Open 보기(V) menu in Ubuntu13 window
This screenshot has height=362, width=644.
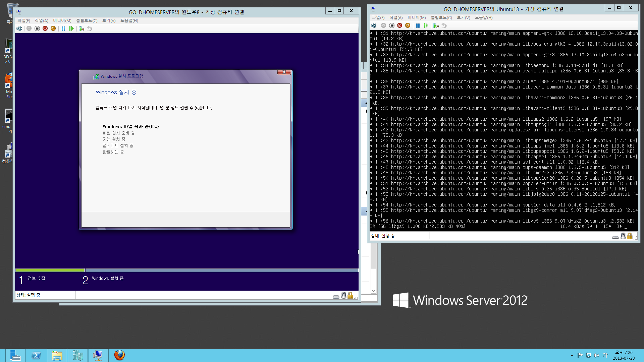[x=464, y=18]
